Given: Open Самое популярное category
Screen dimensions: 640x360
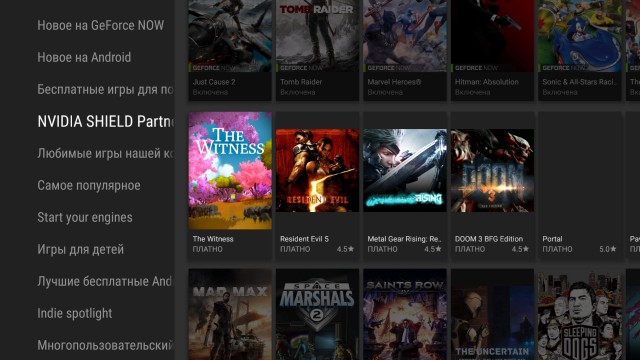Looking at the screenshot, I should pos(89,185).
